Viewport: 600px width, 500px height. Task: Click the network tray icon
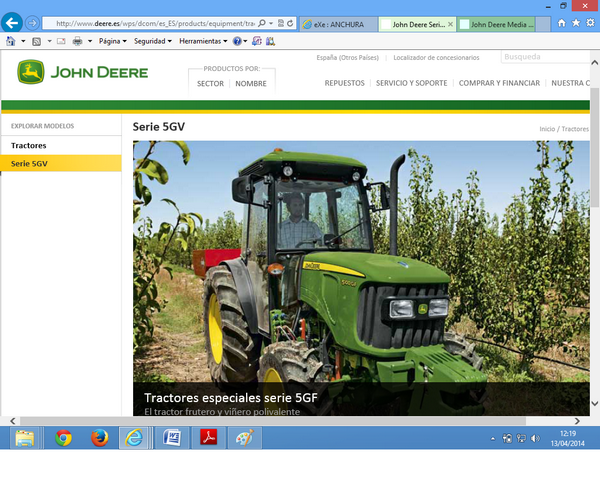[x=521, y=438]
